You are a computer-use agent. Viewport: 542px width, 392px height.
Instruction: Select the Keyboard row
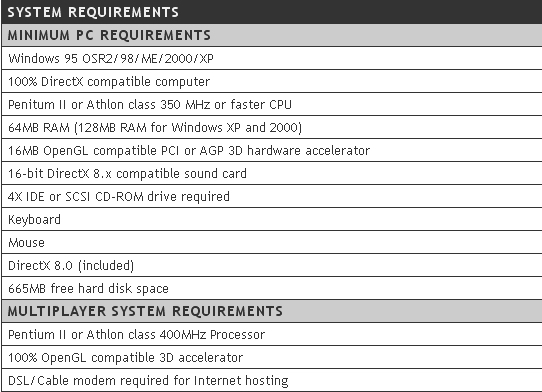[272, 219]
